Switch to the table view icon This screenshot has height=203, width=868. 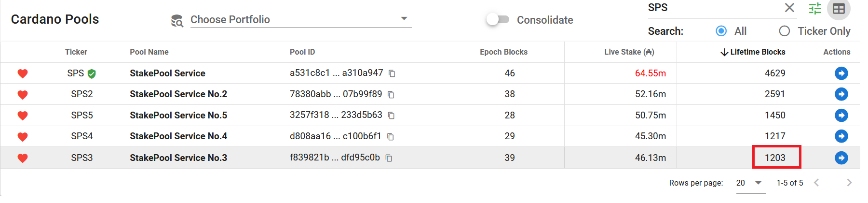click(x=839, y=9)
